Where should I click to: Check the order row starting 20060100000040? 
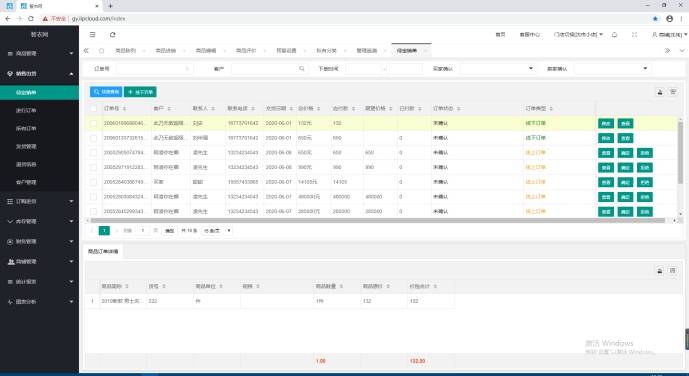click(x=93, y=123)
